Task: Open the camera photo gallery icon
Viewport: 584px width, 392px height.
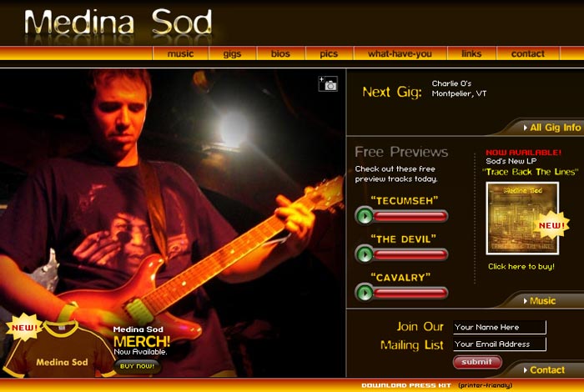Action: click(328, 83)
